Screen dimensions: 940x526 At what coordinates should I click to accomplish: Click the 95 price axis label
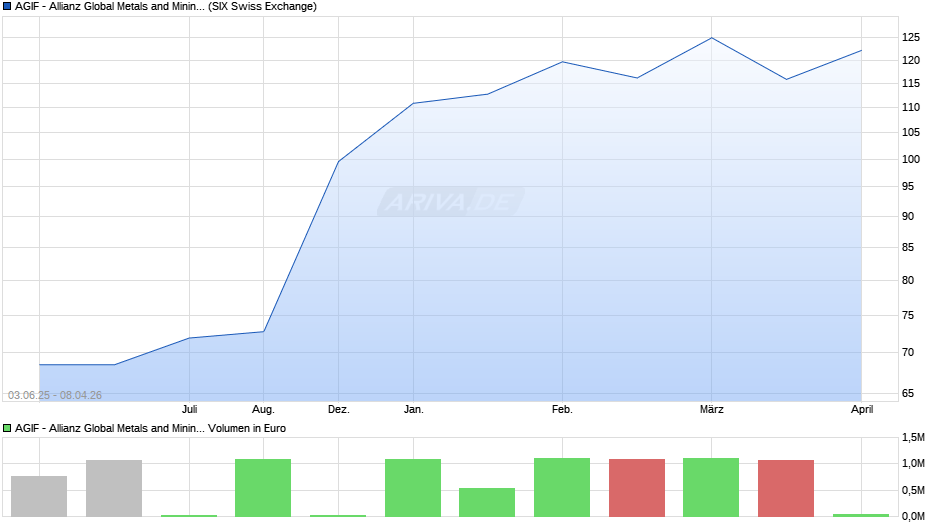point(908,187)
